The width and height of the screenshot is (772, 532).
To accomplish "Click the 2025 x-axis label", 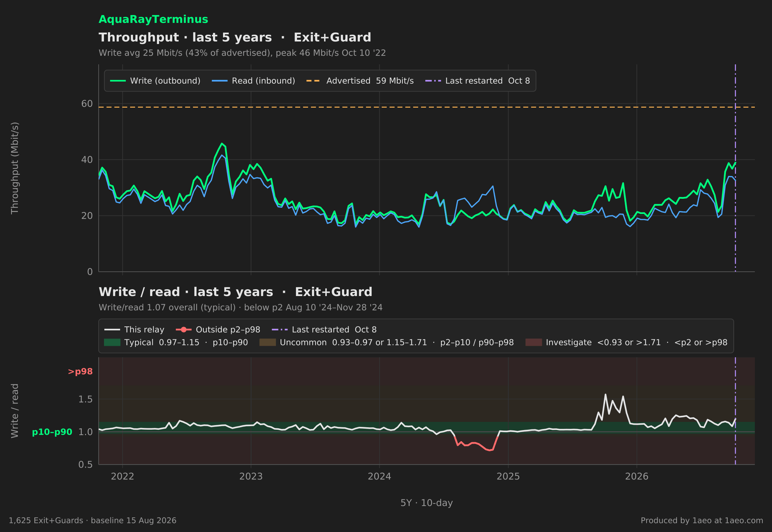I will [508, 476].
